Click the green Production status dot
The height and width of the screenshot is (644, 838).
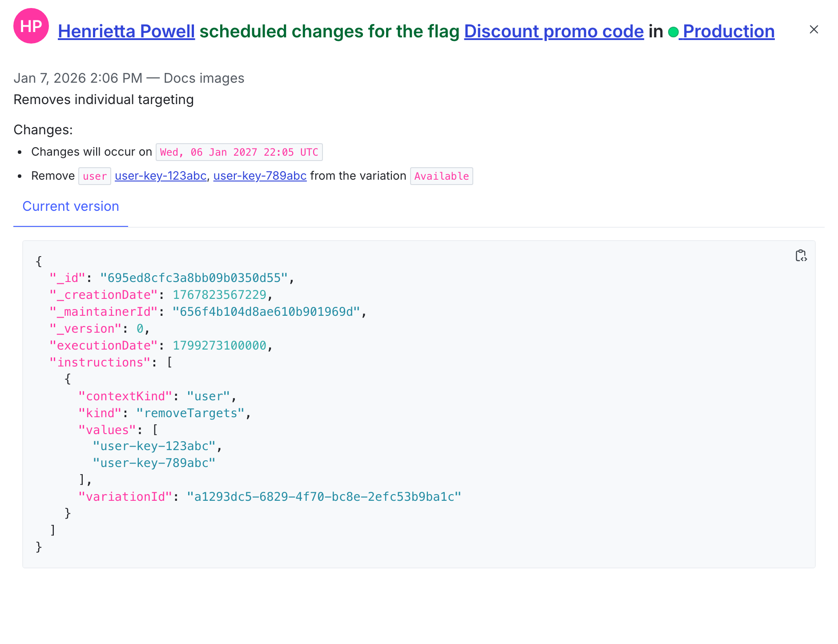click(x=673, y=32)
